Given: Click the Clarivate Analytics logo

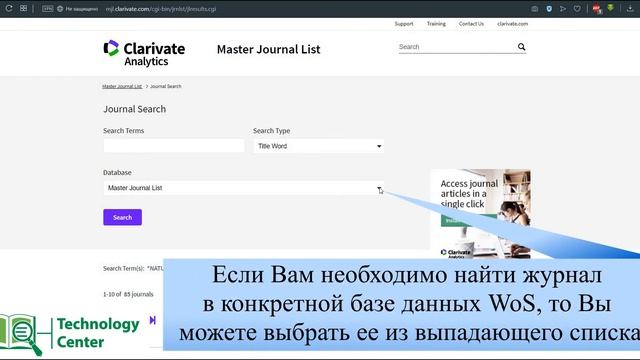Looking at the screenshot, I should pyautogui.click(x=144, y=53).
